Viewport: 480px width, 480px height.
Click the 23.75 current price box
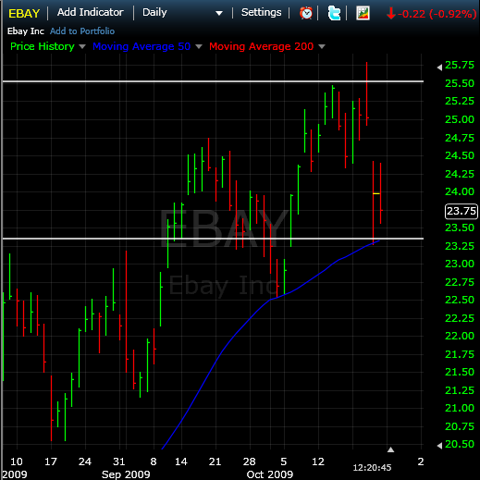coord(461,211)
